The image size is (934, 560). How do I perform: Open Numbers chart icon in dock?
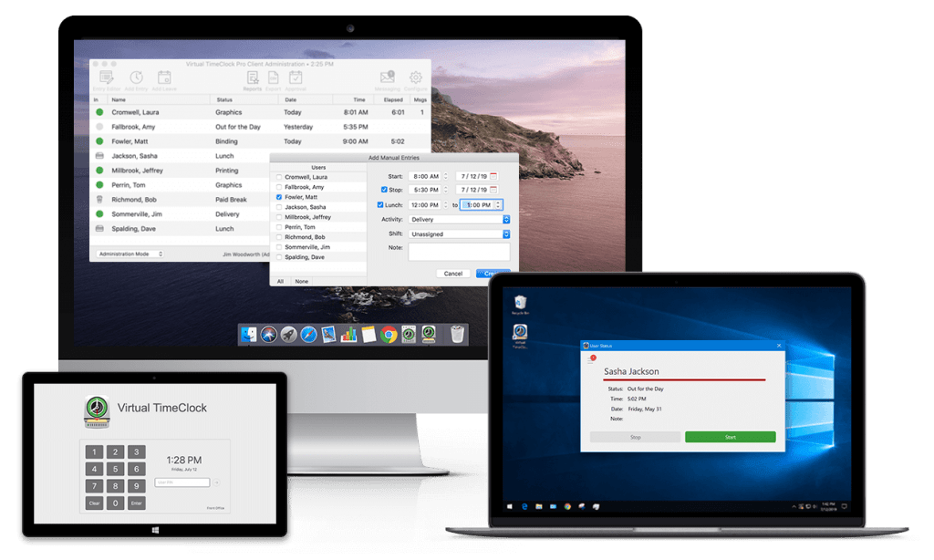348,335
